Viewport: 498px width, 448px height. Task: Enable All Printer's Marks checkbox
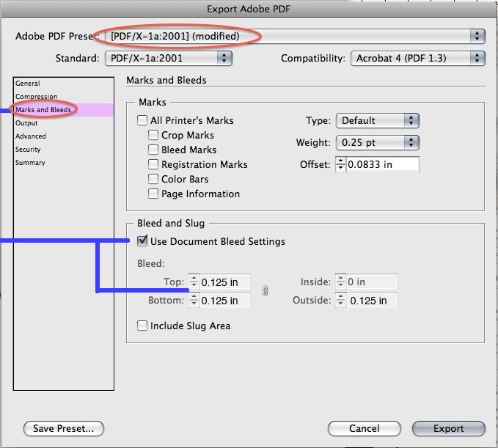click(x=142, y=121)
